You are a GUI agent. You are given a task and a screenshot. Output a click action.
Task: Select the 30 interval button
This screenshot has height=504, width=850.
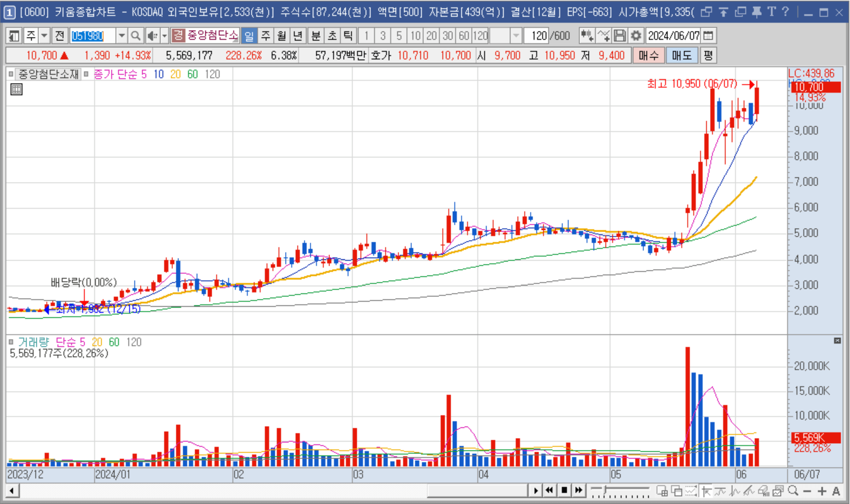pyautogui.click(x=448, y=36)
